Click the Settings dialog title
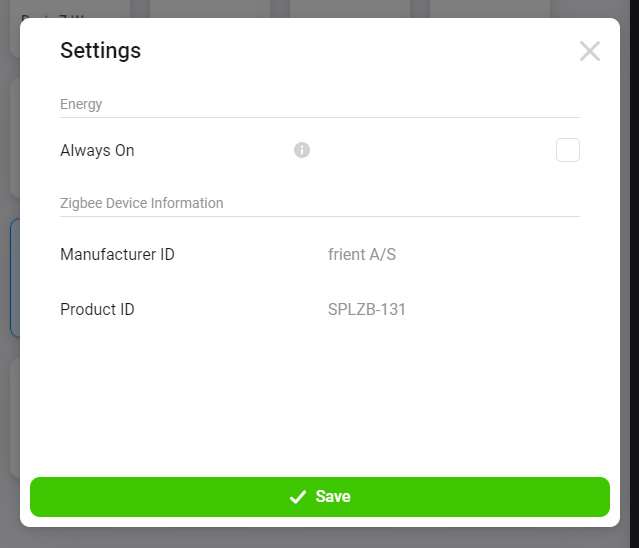This screenshot has width=639, height=548. pos(100,51)
